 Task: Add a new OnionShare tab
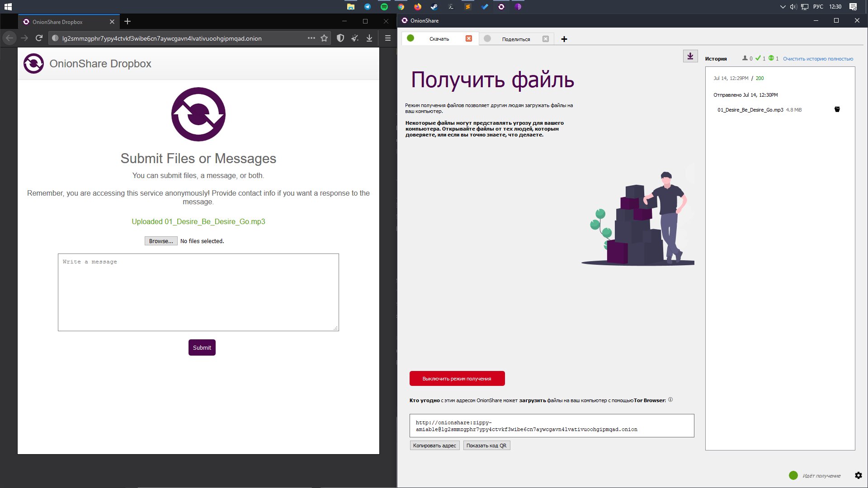tap(564, 39)
